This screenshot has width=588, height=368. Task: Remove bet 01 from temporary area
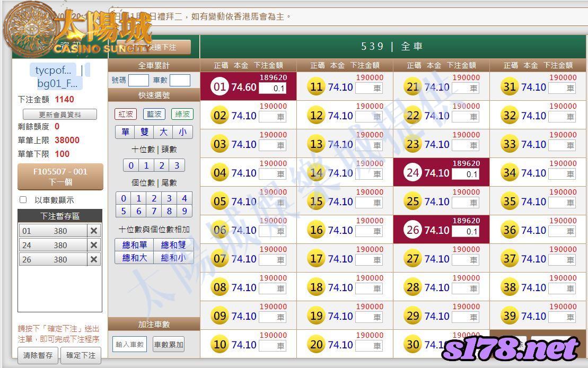click(x=94, y=231)
